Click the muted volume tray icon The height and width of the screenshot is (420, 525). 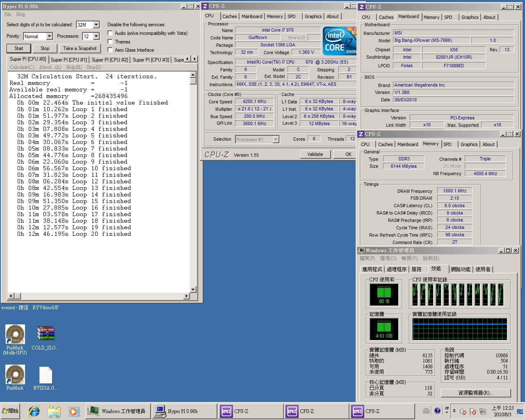tap(463, 411)
